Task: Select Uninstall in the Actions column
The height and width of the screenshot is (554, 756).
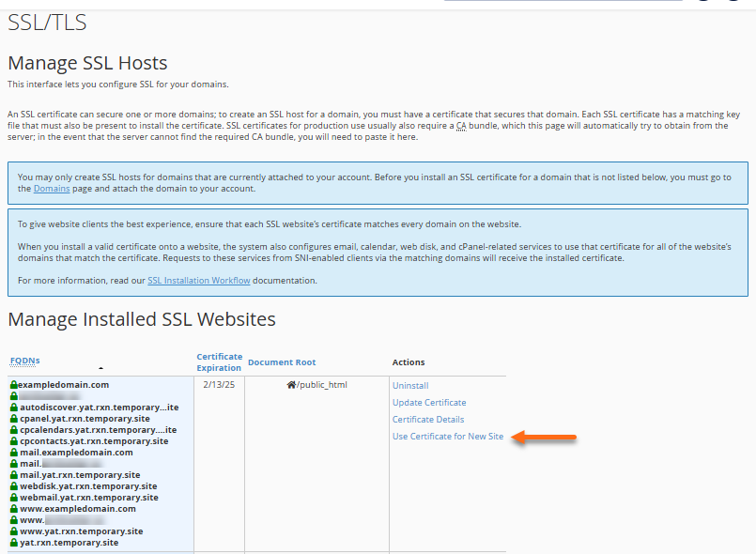Action: [411, 384]
